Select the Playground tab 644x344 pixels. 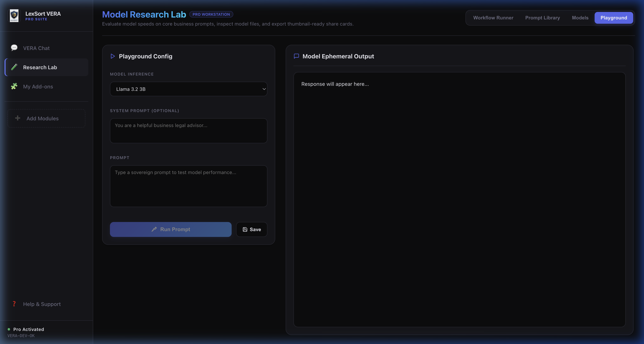[x=613, y=18]
